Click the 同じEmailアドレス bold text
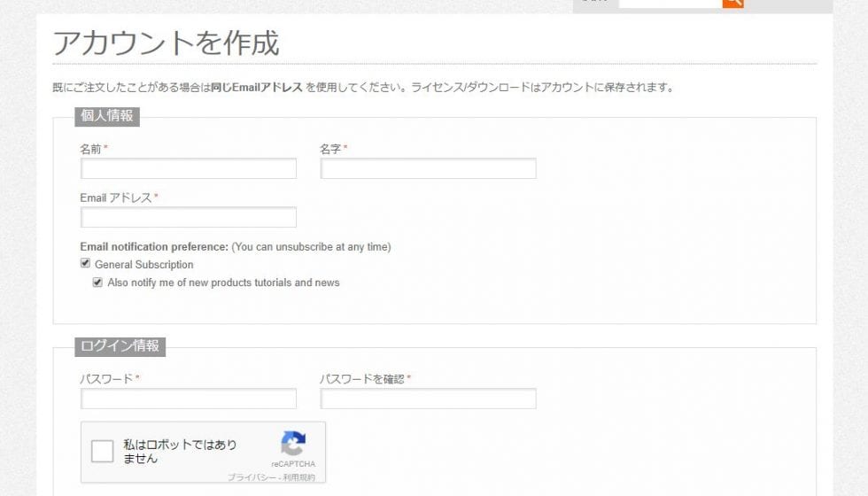This screenshot has width=868, height=496. coord(257,88)
